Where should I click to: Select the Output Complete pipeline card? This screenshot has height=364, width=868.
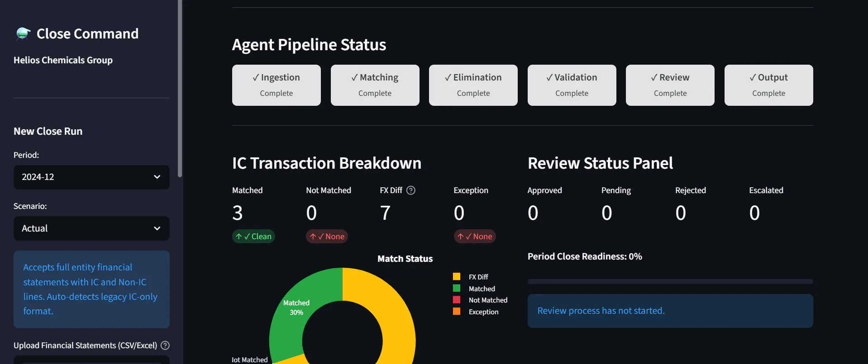pos(769,85)
